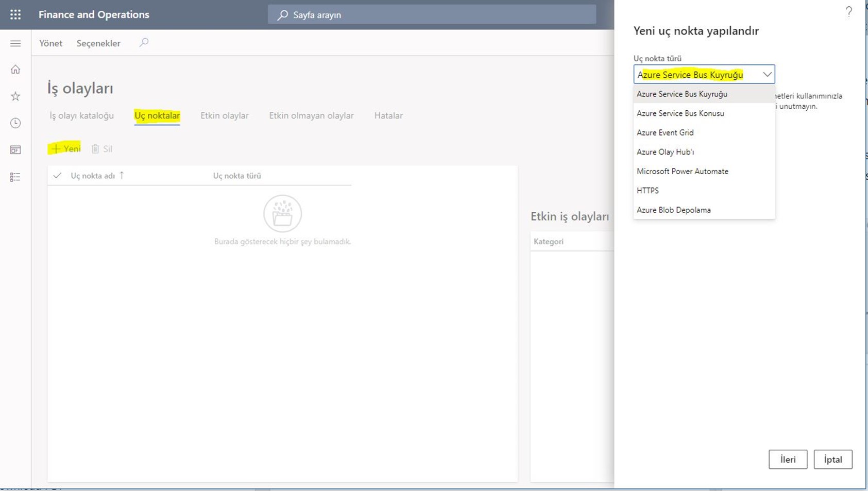The image size is (868, 491).
Task: Open Workspaces icon in sidebar
Action: pos(15,150)
